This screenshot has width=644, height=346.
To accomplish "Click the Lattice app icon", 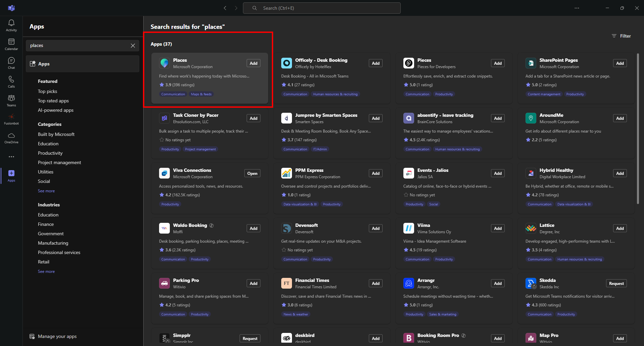I will point(531,228).
